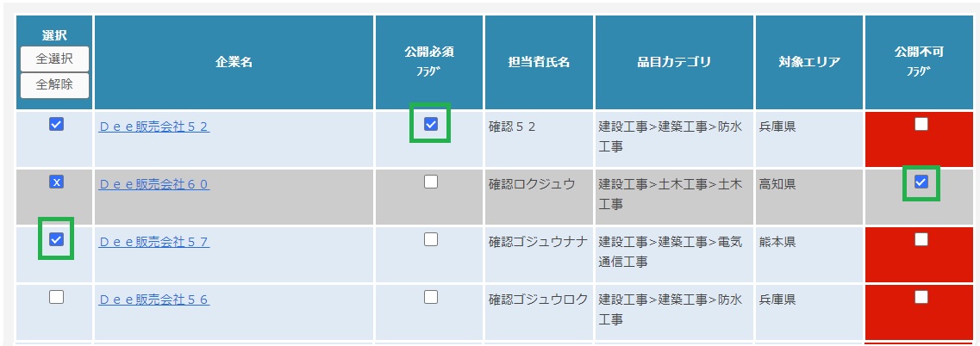This screenshot has width=980, height=346.
Task: Click the 品目カテゴリ column header
Action: point(674,63)
